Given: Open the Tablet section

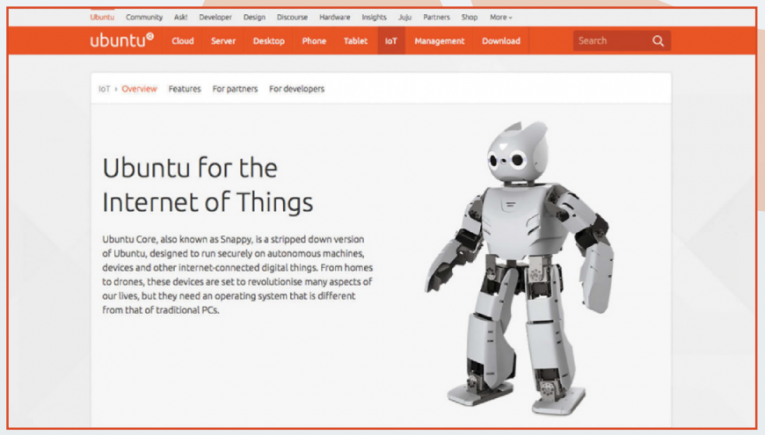Looking at the screenshot, I should tap(356, 41).
